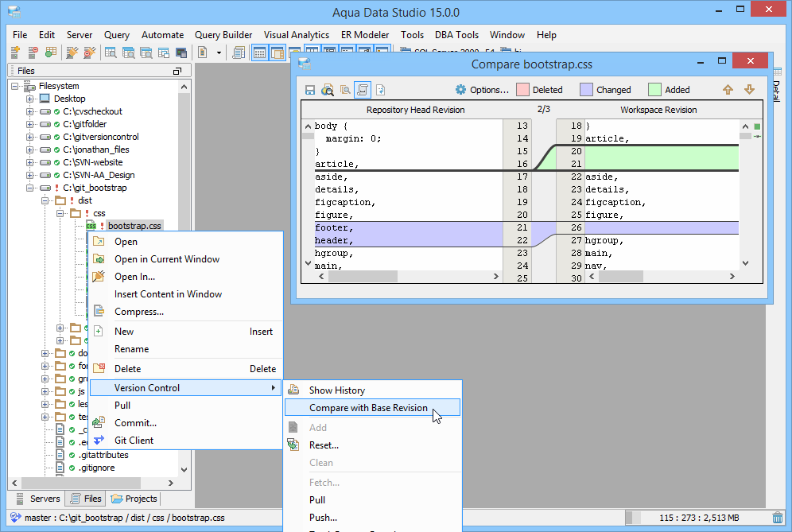Click the garbage collection trash icon in the status bar
The height and width of the screenshot is (532, 792).
click(778, 518)
